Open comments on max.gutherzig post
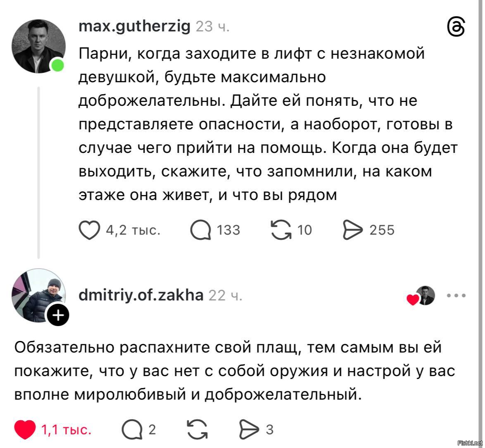 coord(201,230)
